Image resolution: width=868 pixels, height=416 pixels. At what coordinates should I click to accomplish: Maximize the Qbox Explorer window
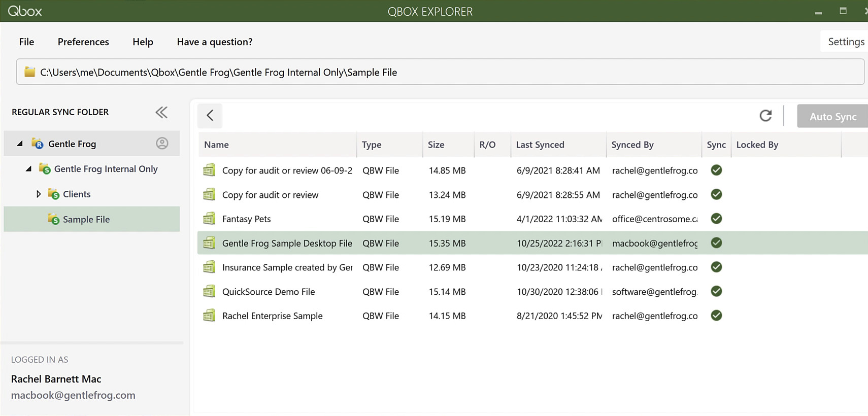click(843, 11)
